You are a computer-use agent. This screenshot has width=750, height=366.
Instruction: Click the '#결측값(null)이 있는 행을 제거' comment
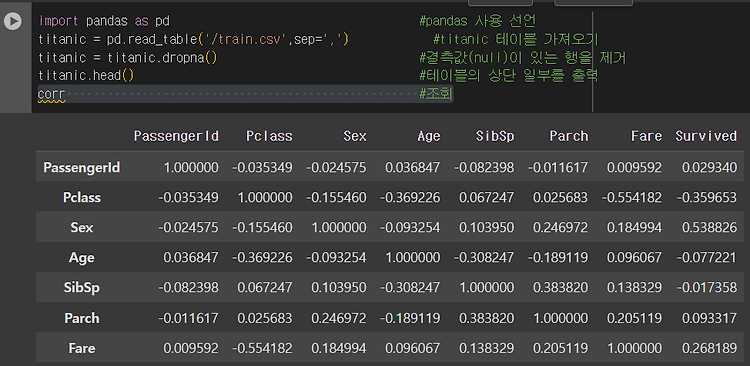click(x=522, y=58)
